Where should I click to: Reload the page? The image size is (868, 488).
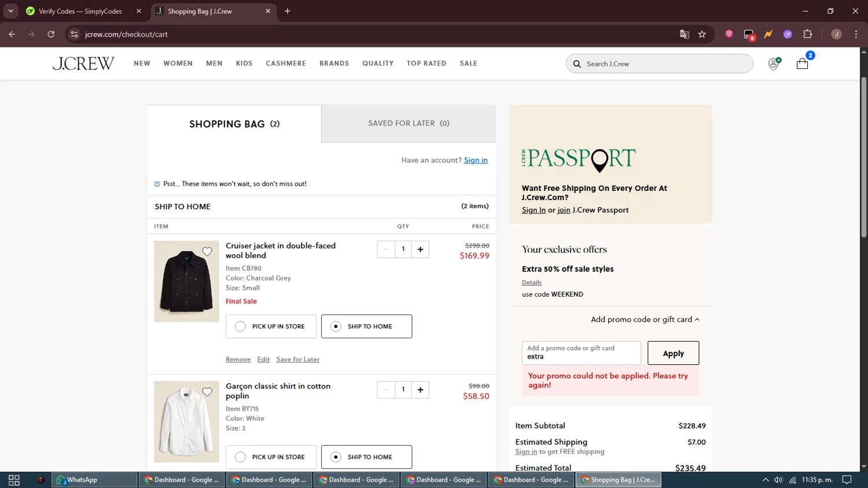[51, 34]
